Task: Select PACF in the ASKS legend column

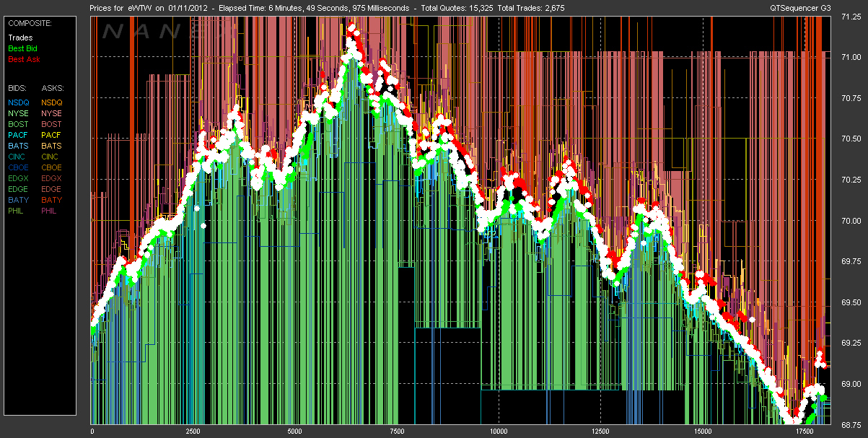Action: click(x=51, y=135)
